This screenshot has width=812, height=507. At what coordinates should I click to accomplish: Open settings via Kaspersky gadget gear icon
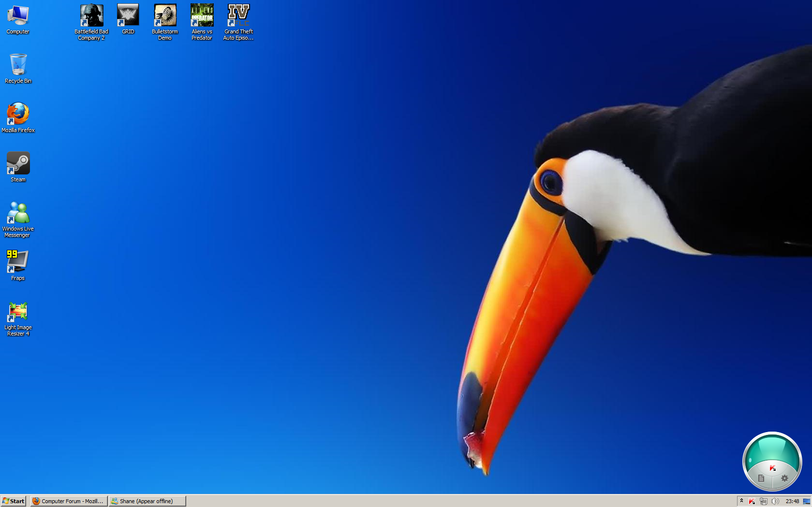point(784,478)
